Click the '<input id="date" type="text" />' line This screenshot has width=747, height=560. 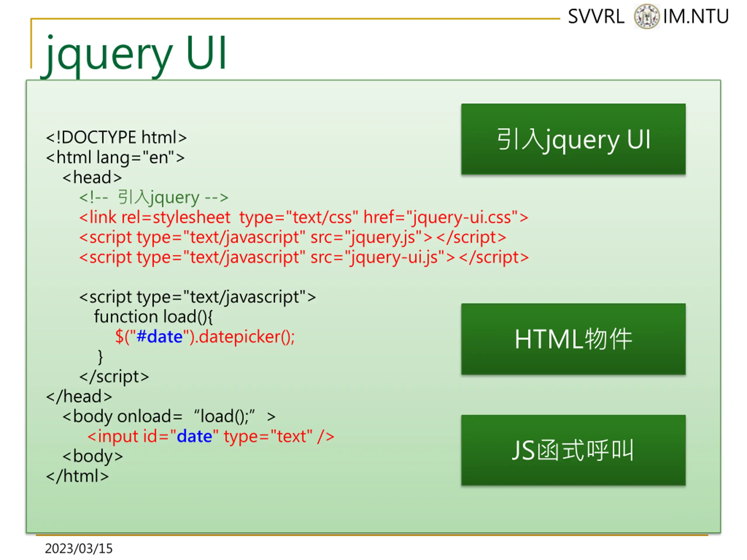click(211, 436)
